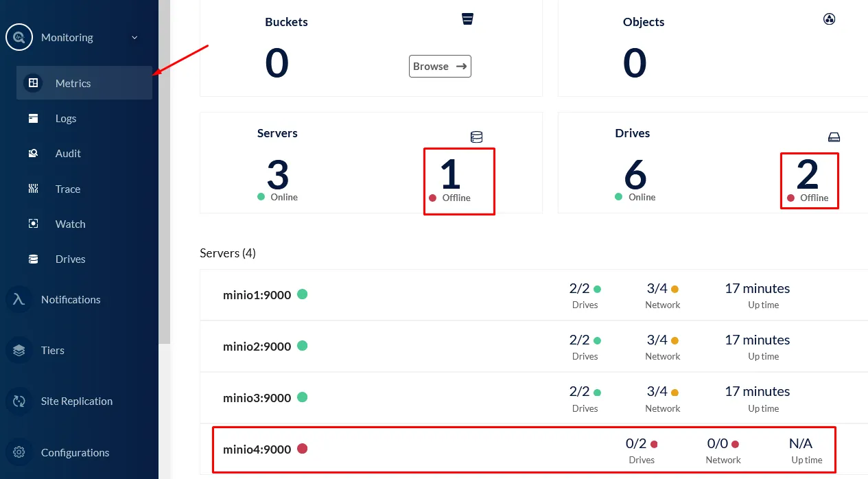Click the Trace icon in sidebar
Viewport: 868px width, 479px height.
pyautogui.click(x=33, y=189)
